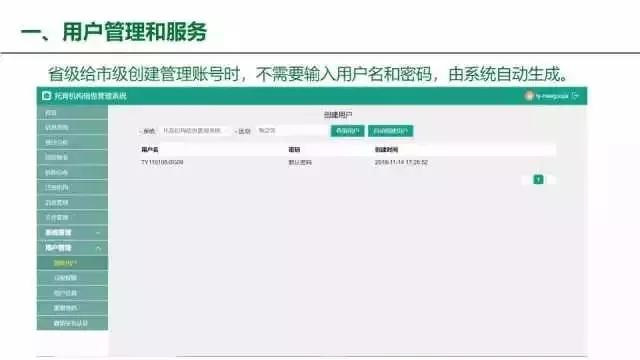The height and width of the screenshot is (360, 640).
Task: Select the highlighted 创建用户 submenu item
Action: click(72, 263)
